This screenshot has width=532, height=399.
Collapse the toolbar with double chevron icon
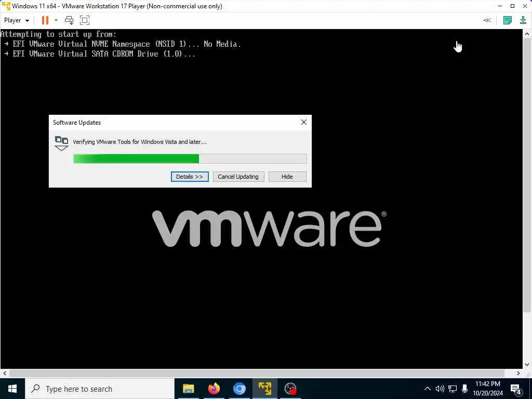click(x=487, y=20)
